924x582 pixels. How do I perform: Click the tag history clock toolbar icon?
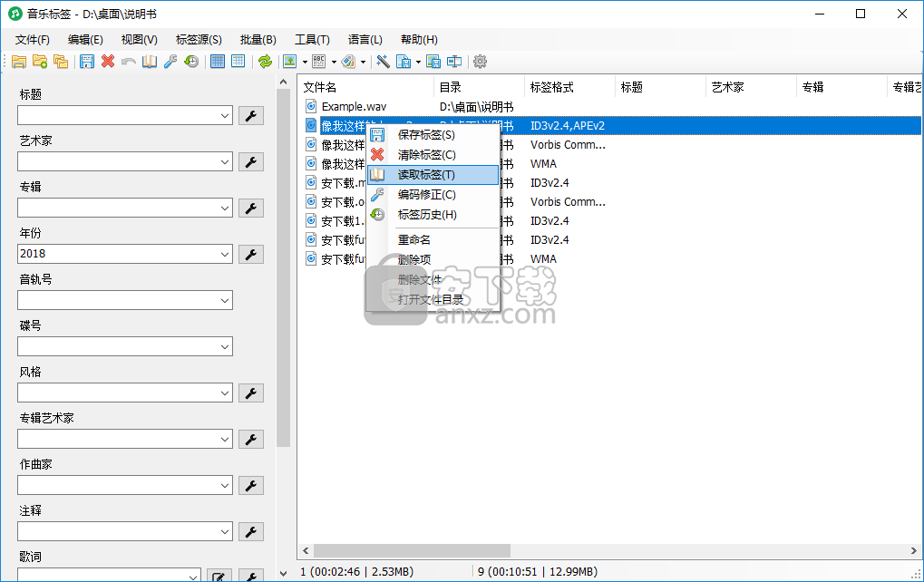tap(191, 62)
